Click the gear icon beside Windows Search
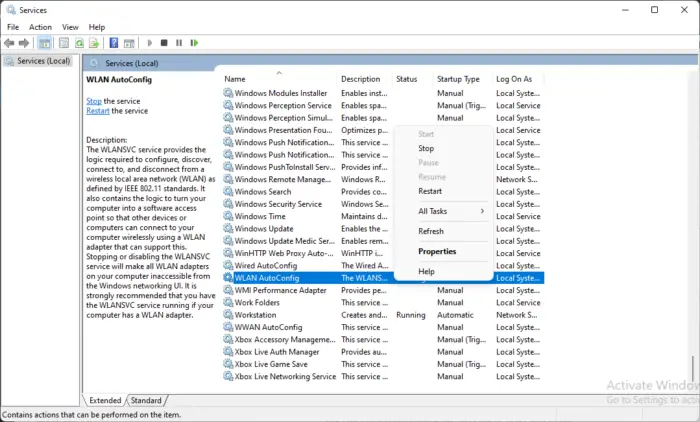700x422 pixels. point(228,191)
